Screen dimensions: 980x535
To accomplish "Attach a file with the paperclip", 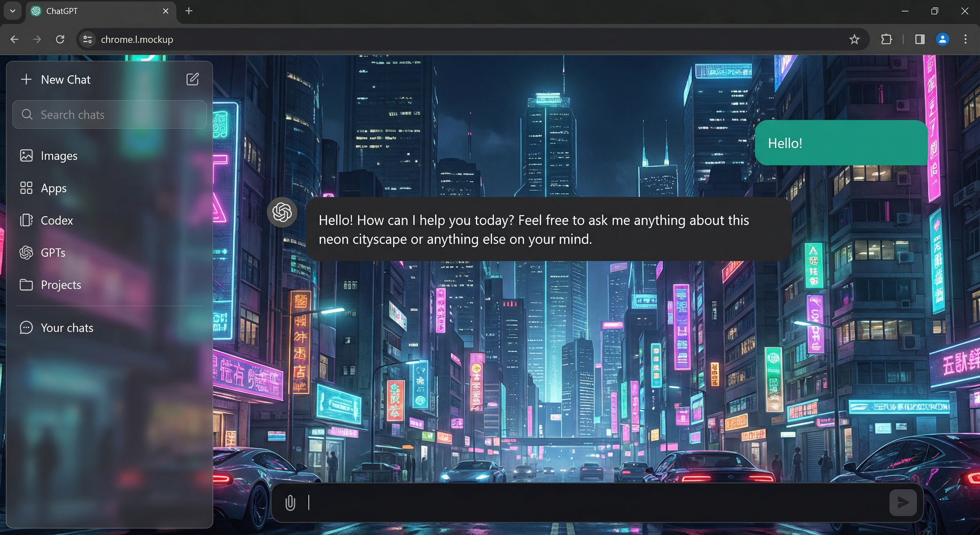I will [290, 503].
